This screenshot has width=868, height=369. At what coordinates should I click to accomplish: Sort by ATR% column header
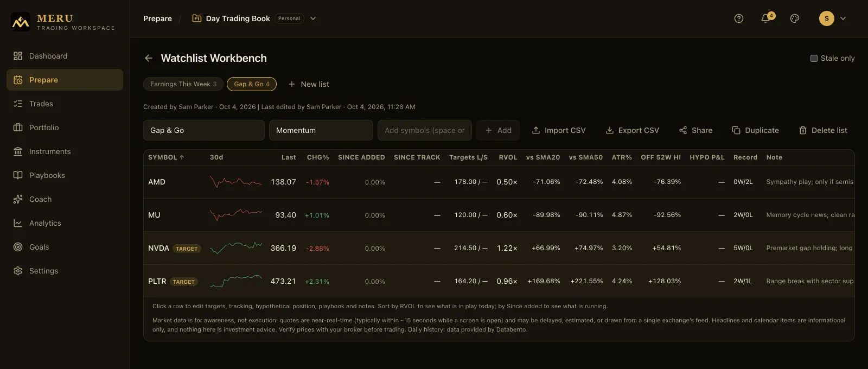[x=622, y=157]
